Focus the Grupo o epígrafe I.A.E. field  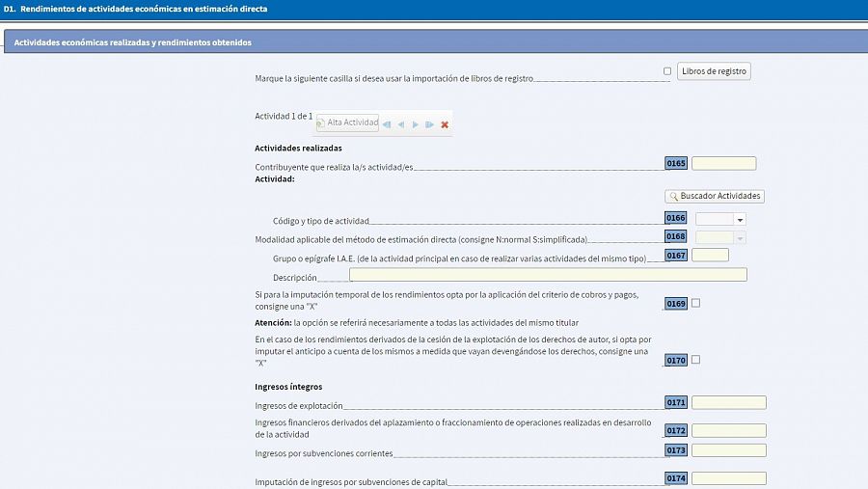point(710,256)
